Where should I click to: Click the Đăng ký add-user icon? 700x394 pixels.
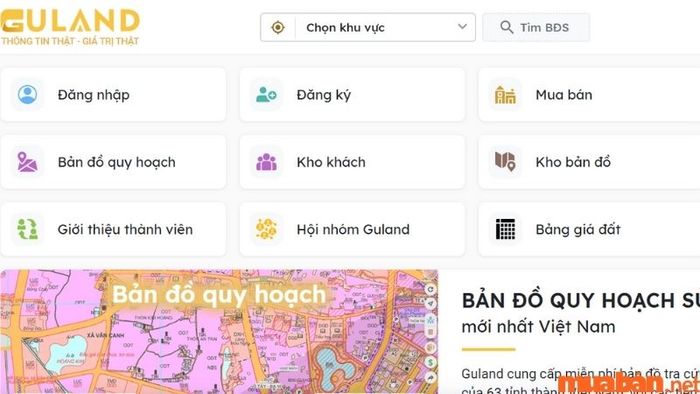click(266, 95)
